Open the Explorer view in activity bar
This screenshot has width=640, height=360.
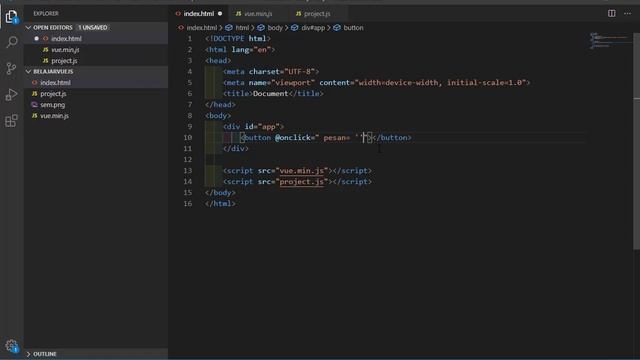coord(12,17)
